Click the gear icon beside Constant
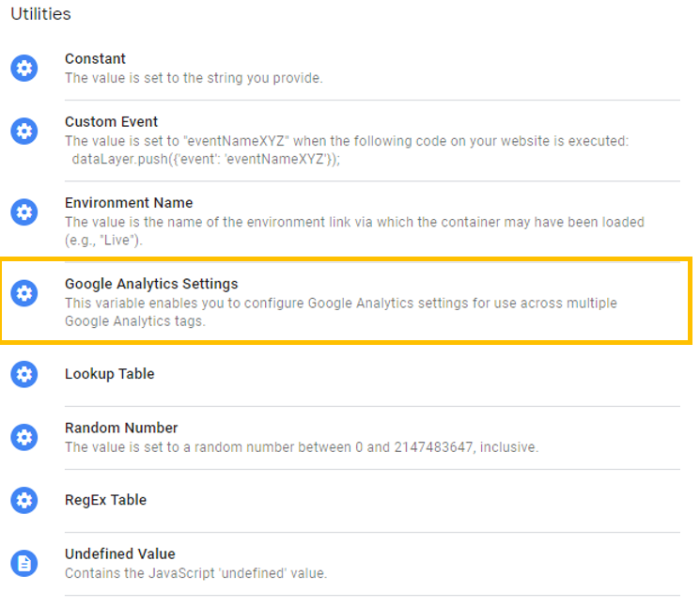This screenshot has width=700, height=608. (24, 69)
